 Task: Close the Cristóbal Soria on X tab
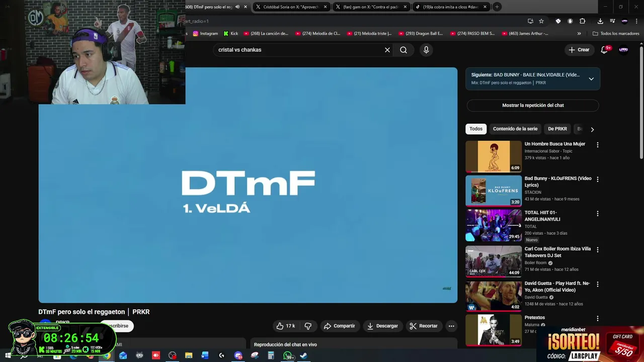coord(326,7)
